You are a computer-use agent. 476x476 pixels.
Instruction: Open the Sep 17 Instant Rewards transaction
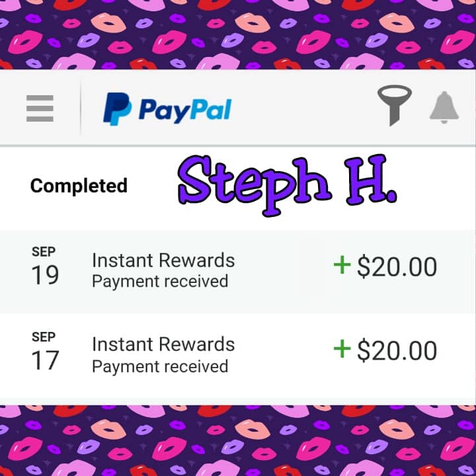coord(238,355)
